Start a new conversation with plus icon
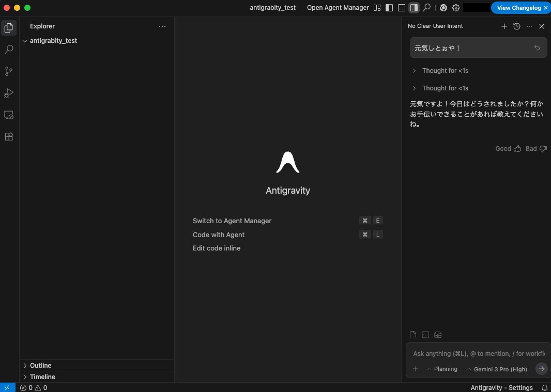 coord(504,26)
